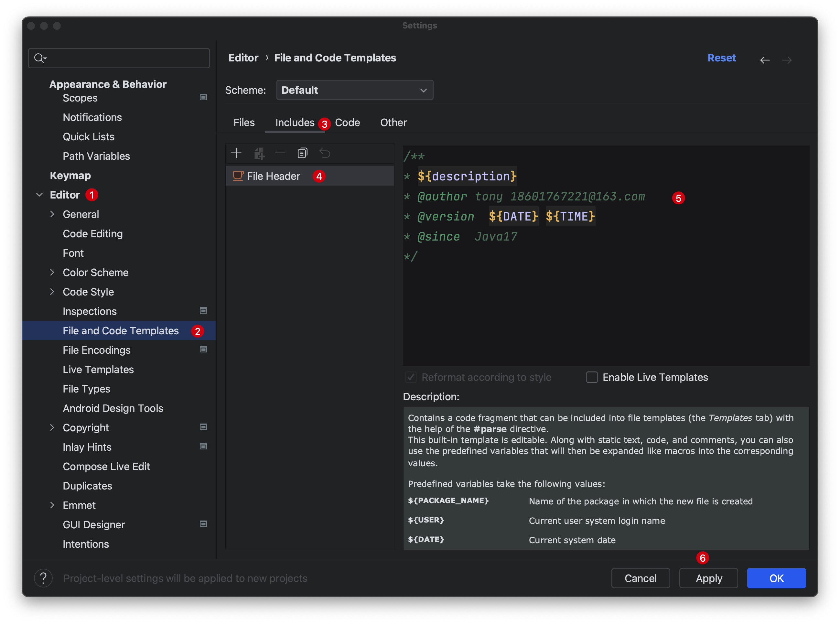
Task: Toggle Reformat according to style checkbox
Action: click(411, 377)
